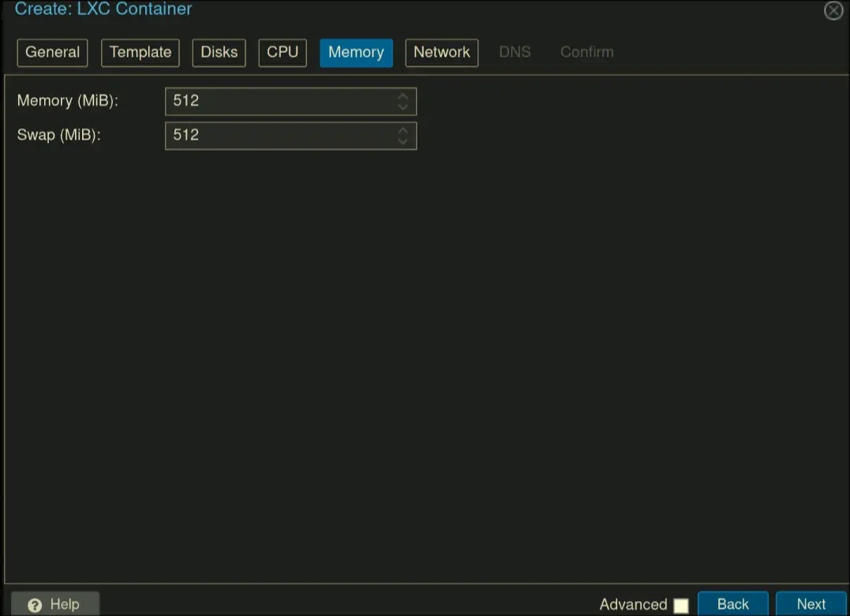The height and width of the screenshot is (616, 850).
Task: Click the greyed-out Confirm tab
Action: tap(586, 52)
